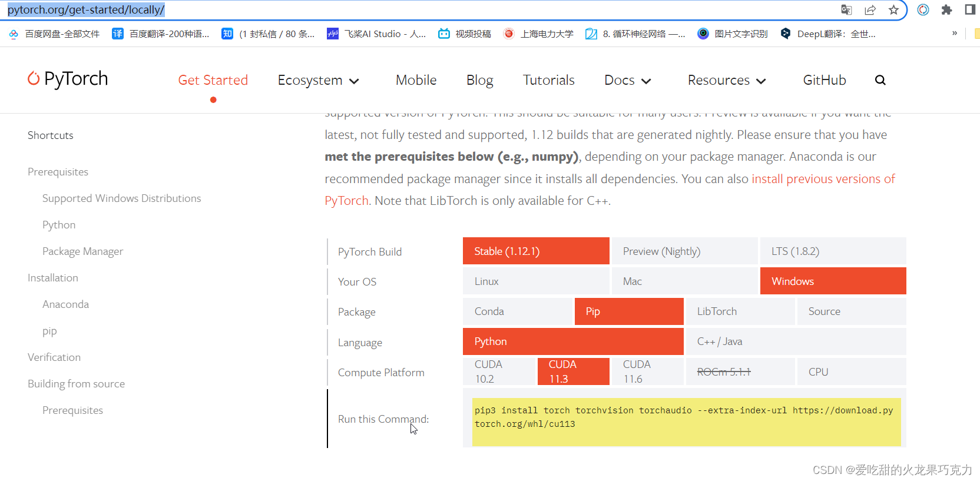The height and width of the screenshot is (481, 980).
Task: Select the Pip package option
Action: [x=629, y=311]
